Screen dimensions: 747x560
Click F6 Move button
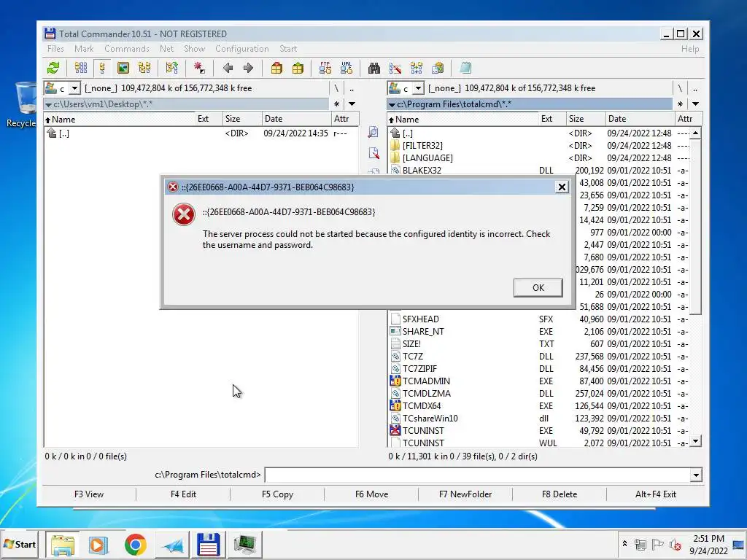pos(371,494)
